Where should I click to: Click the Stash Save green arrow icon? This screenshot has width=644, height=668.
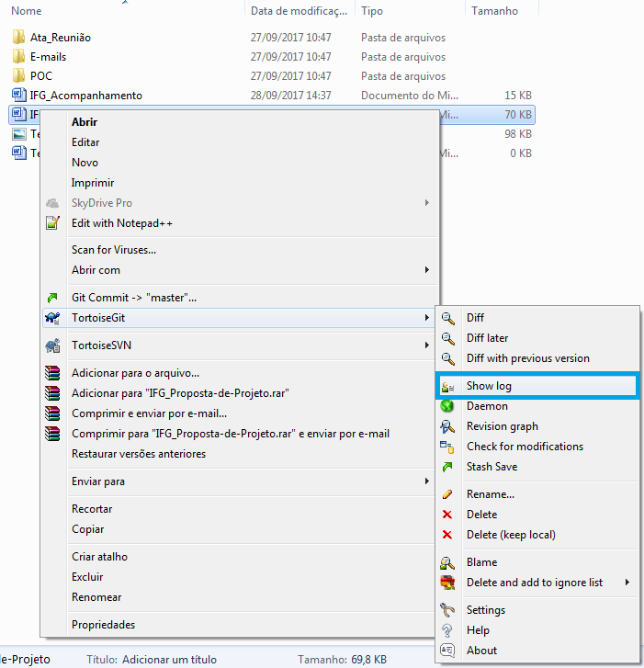coord(447,467)
